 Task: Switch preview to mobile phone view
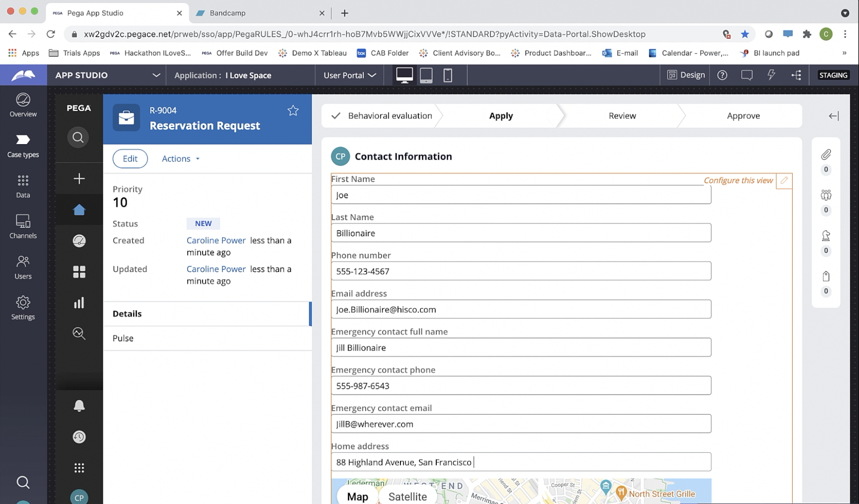point(448,75)
